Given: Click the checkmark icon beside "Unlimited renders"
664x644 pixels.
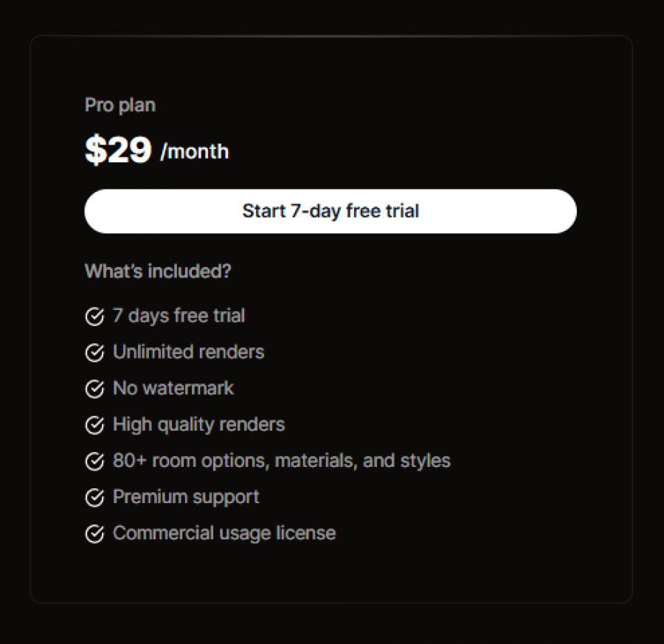Looking at the screenshot, I should click(x=94, y=352).
